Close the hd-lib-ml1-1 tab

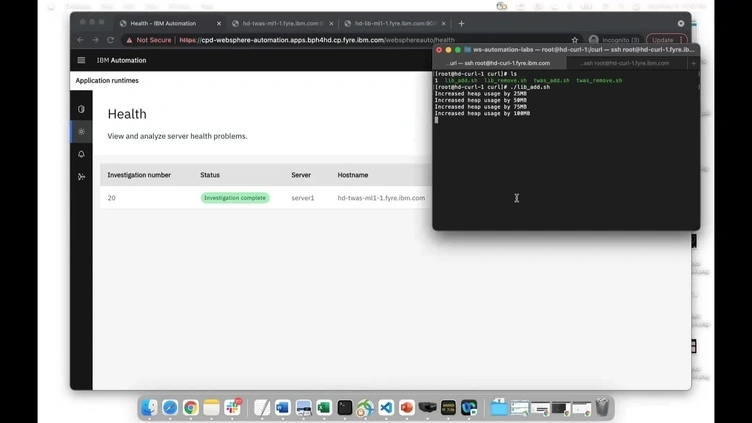tap(443, 23)
